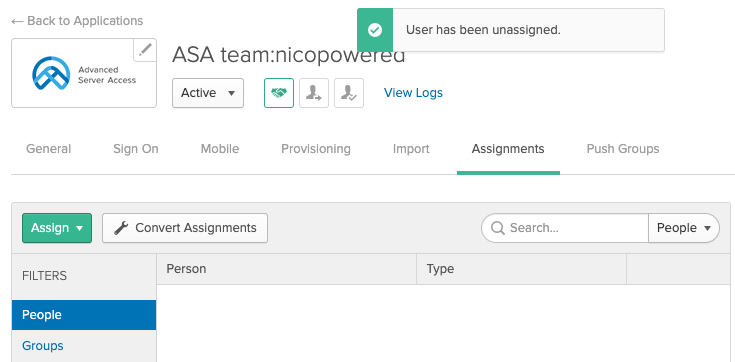Viewport: 735px width, 362px height.
Task: Click the Type column header
Action: pos(521,269)
